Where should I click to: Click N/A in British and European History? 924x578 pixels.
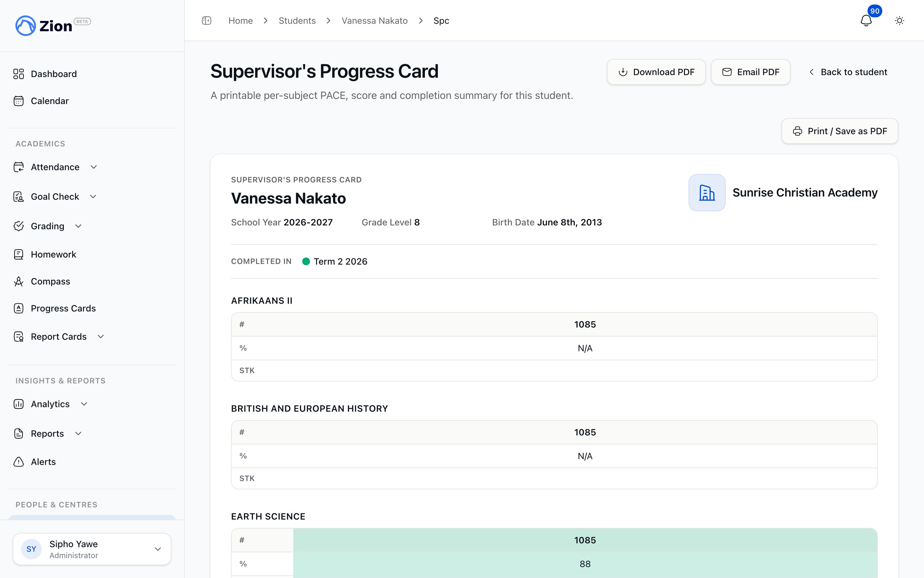pyautogui.click(x=585, y=456)
